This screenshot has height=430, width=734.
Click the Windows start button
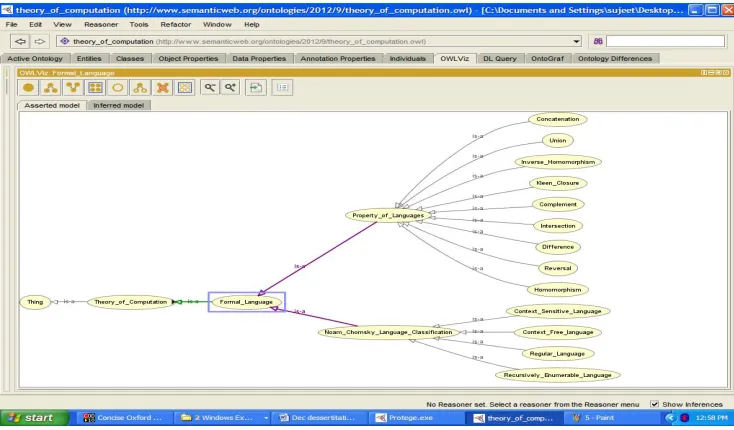point(34,418)
